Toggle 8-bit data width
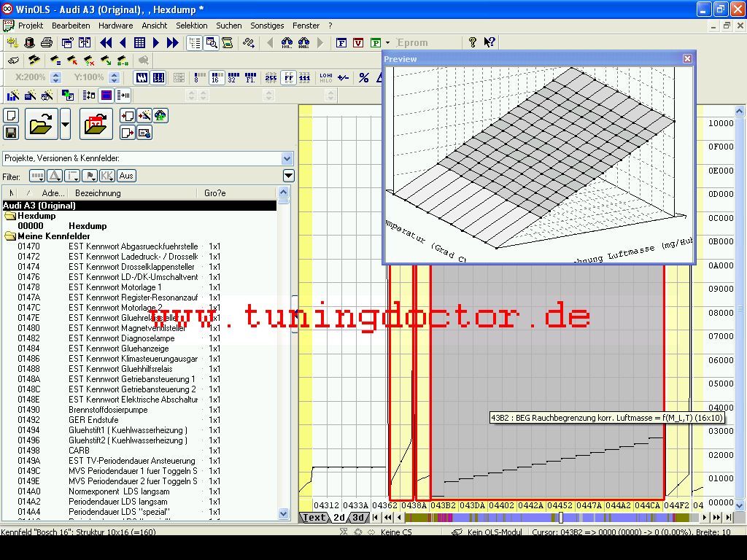 (x=200, y=77)
